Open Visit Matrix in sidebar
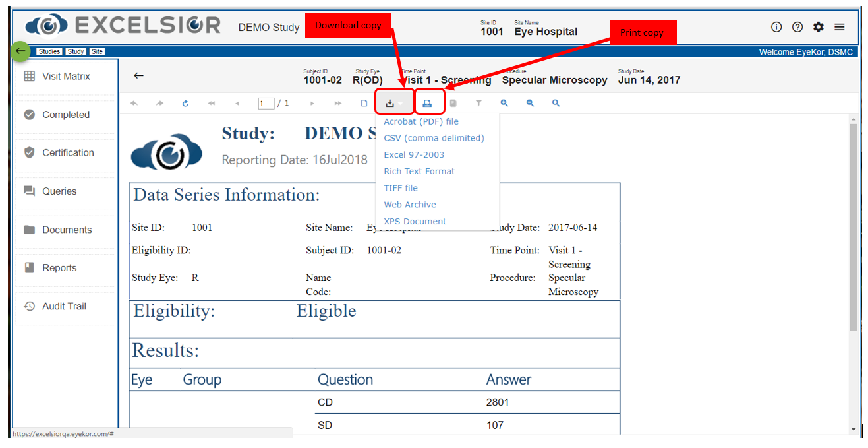The width and height of the screenshot is (868, 448). click(65, 76)
